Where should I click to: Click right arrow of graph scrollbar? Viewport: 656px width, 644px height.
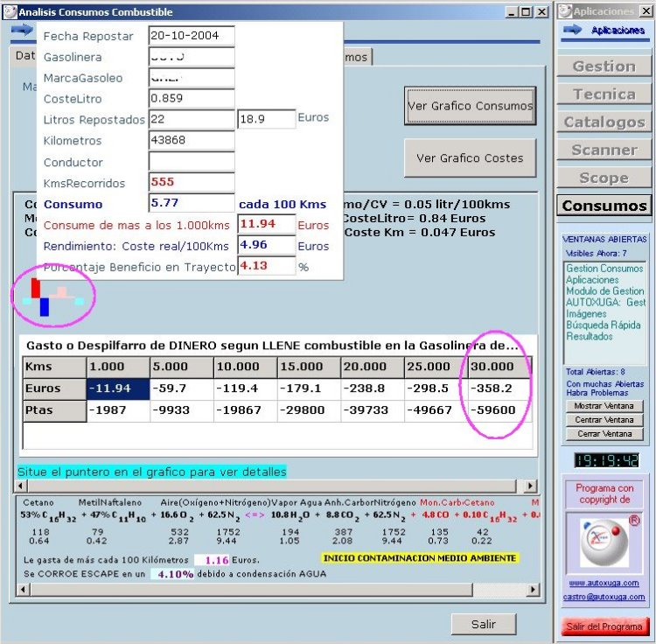point(531,486)
